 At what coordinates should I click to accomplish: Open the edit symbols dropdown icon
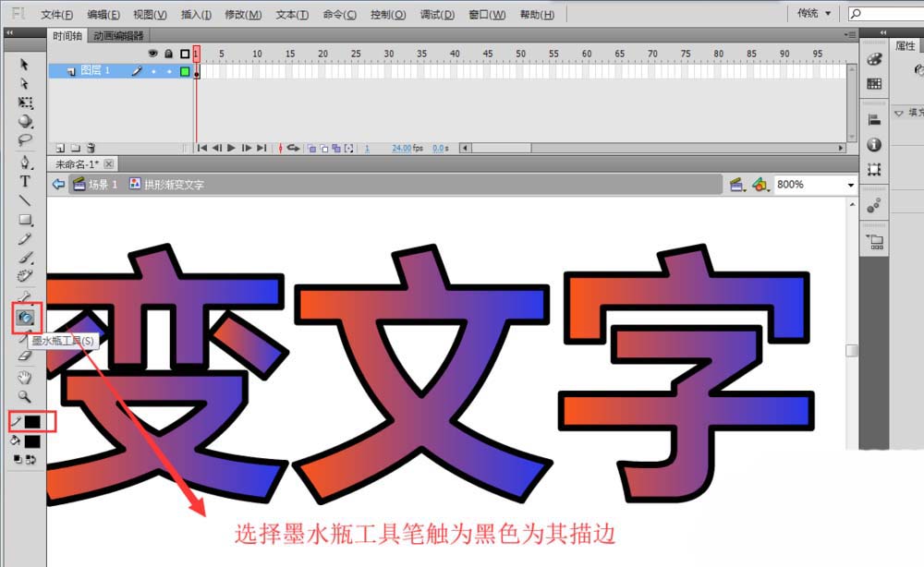[x=760, y=185]
